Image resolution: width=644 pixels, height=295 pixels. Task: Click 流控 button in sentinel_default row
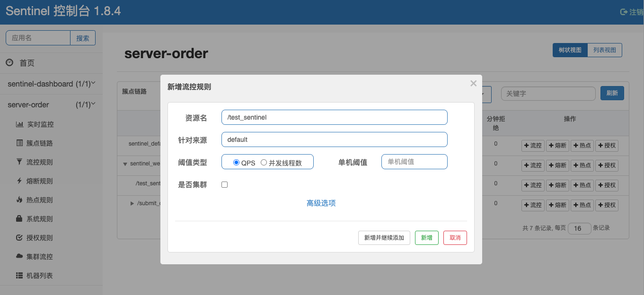(x=533, y=146)
